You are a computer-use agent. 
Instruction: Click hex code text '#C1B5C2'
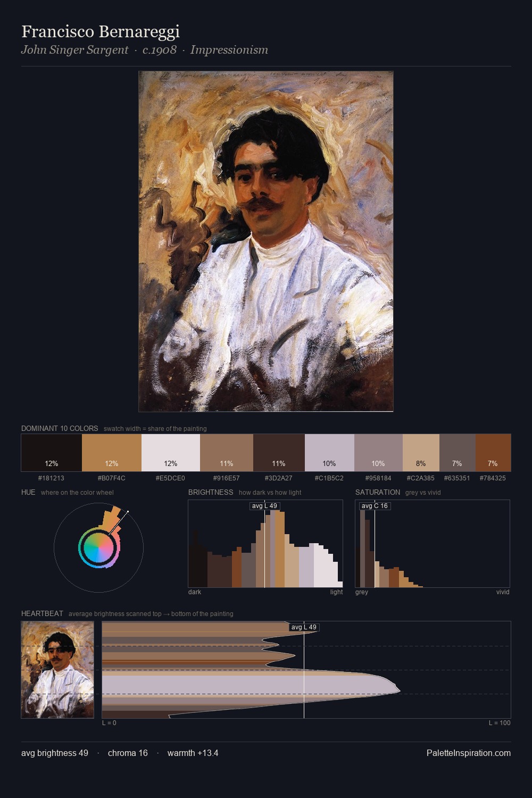click(329, 478)
